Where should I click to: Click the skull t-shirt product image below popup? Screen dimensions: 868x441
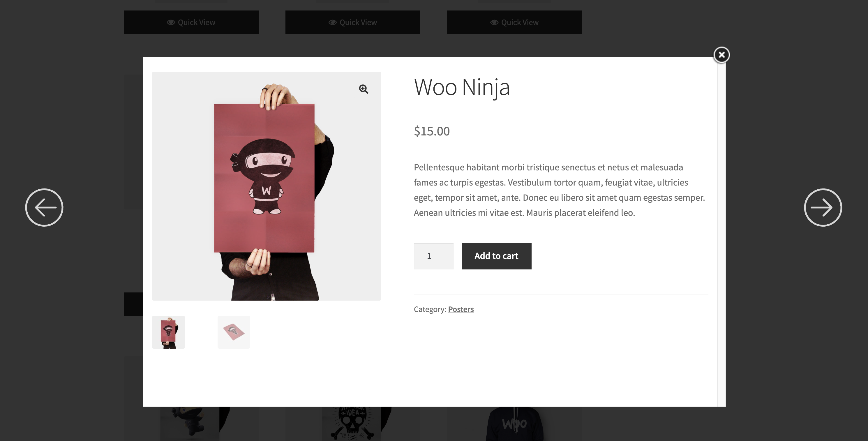point(352,424)
